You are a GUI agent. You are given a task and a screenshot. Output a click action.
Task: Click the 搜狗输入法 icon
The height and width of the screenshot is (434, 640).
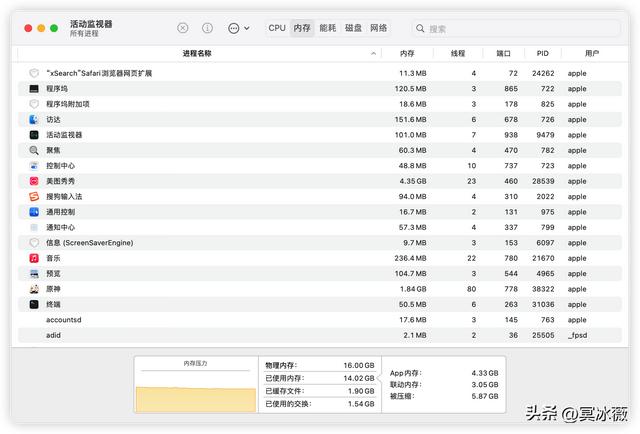tap(34, 196)
